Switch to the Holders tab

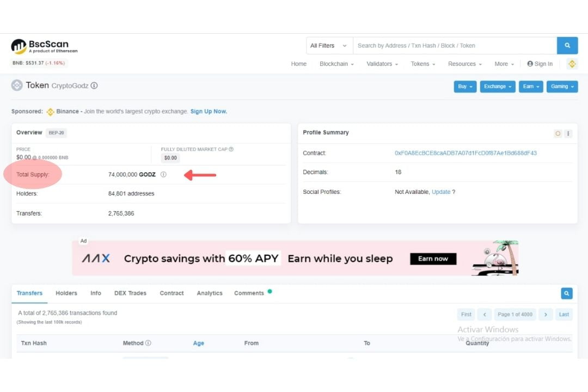coord(66,293)
